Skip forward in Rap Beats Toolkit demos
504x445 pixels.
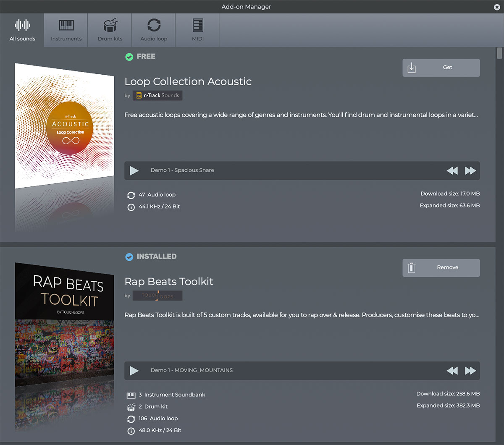pyautogui.click(x=470, y=371)
